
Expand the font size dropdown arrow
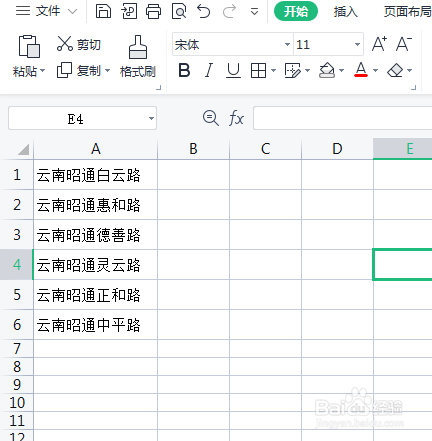tap(357, 44)
